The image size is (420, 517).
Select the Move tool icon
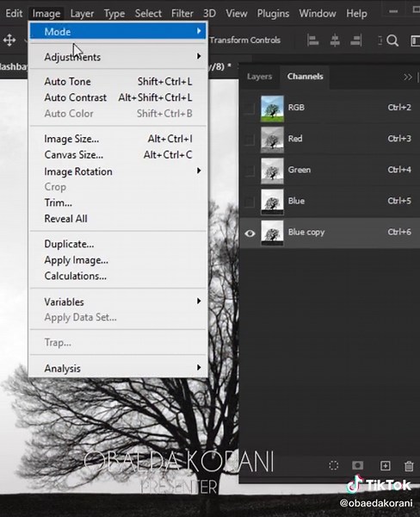click(9, 40)
